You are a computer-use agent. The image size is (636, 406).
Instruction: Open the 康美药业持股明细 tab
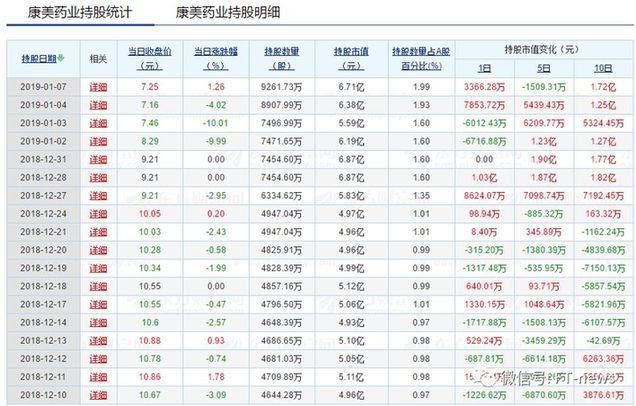click(228, 12)
